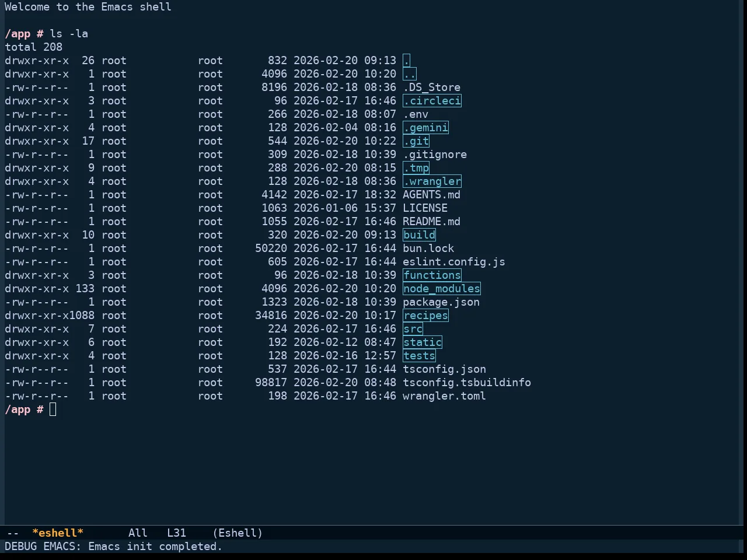Click the 'Welcome to the Emacs shell' banner
747x560 pixels.
88,7
